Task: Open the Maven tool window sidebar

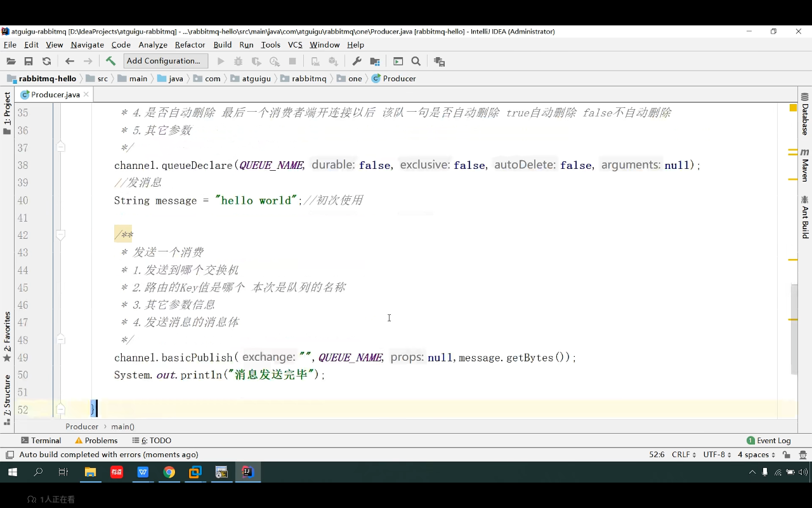Action: pyautogui.click(x=805, y=165)
